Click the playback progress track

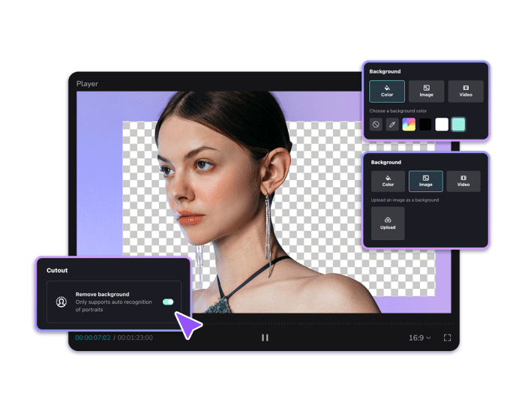click(328, 324)
